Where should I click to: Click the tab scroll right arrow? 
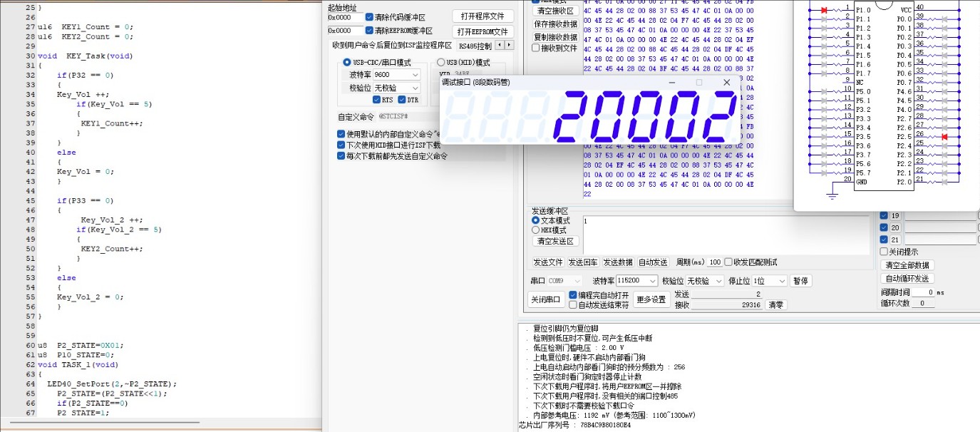(509, 45)
